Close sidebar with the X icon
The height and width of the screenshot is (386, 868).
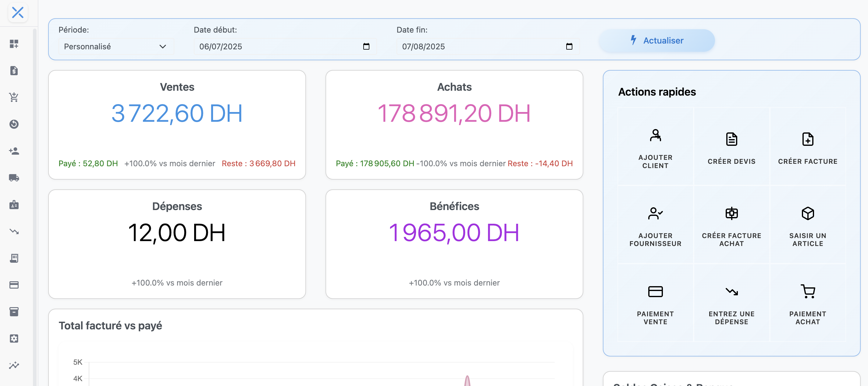pos(17,13)
